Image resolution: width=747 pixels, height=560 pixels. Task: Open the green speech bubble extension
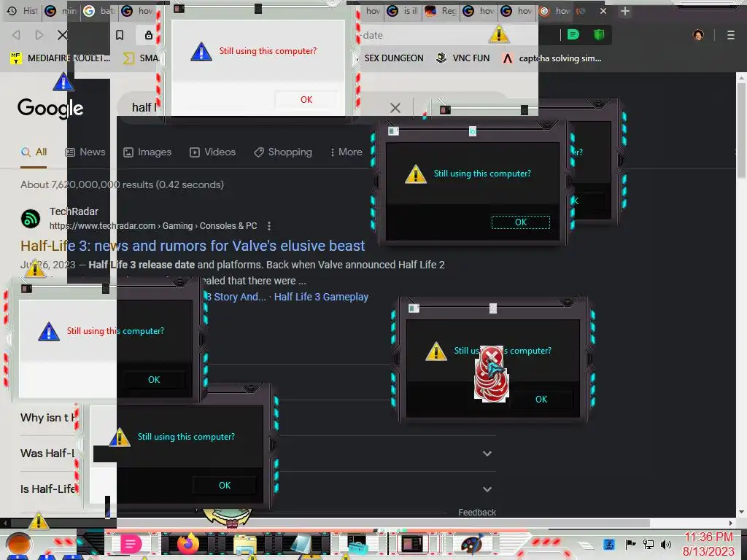(x=573, y=34)
